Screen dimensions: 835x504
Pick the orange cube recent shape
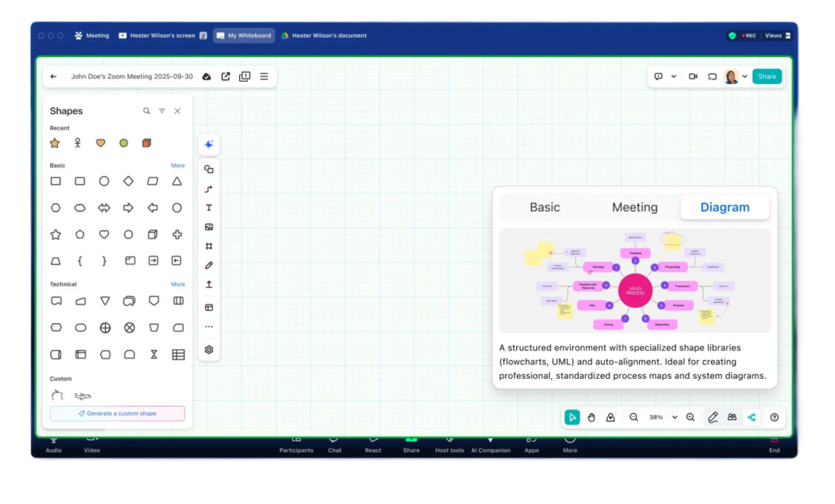[147, 143]
